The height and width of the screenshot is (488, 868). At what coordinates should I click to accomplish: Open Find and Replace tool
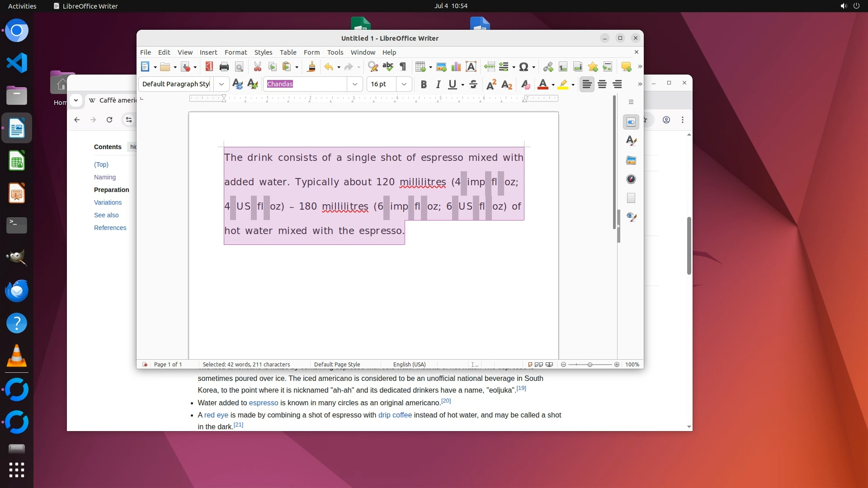[x=373, y=67]
